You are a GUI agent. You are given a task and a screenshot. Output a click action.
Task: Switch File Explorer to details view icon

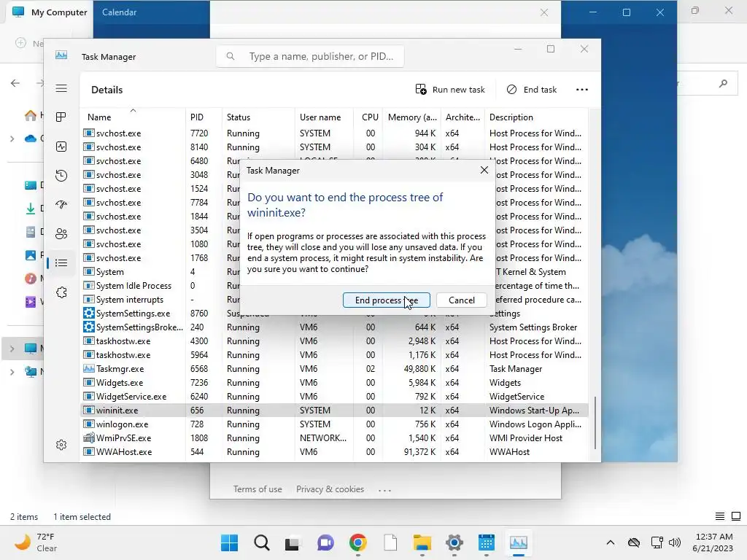tap(720, 516)
